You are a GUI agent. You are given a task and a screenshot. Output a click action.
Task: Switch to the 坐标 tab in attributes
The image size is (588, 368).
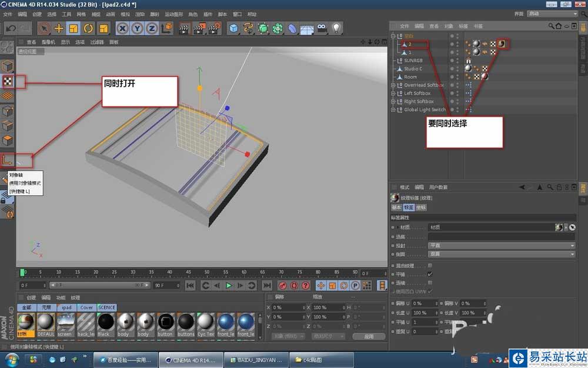421,207
